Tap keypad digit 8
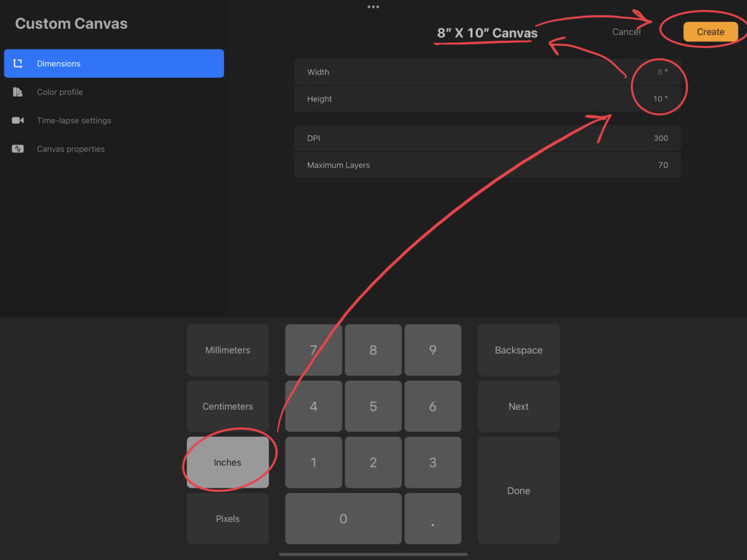 (373, 350)
